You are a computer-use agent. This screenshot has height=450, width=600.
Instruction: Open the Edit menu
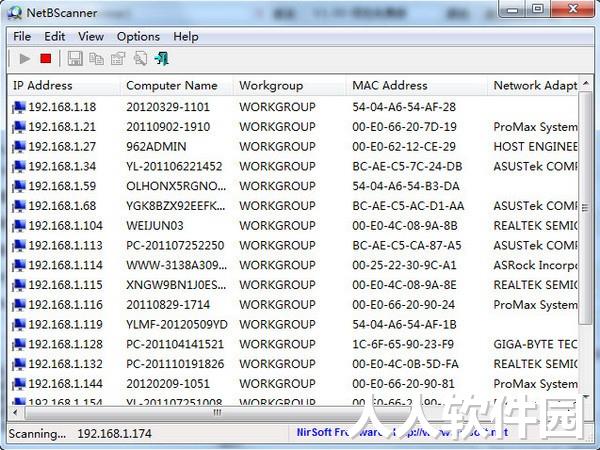[x=54, y=37]
